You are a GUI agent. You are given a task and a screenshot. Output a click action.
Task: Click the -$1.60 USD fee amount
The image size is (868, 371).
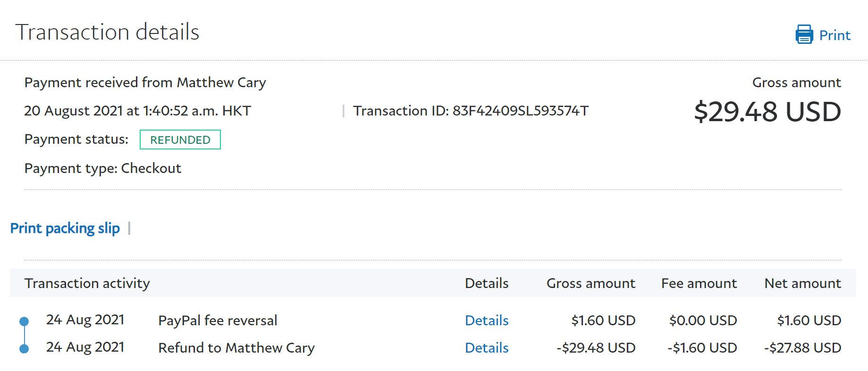[x=702, y=348]
